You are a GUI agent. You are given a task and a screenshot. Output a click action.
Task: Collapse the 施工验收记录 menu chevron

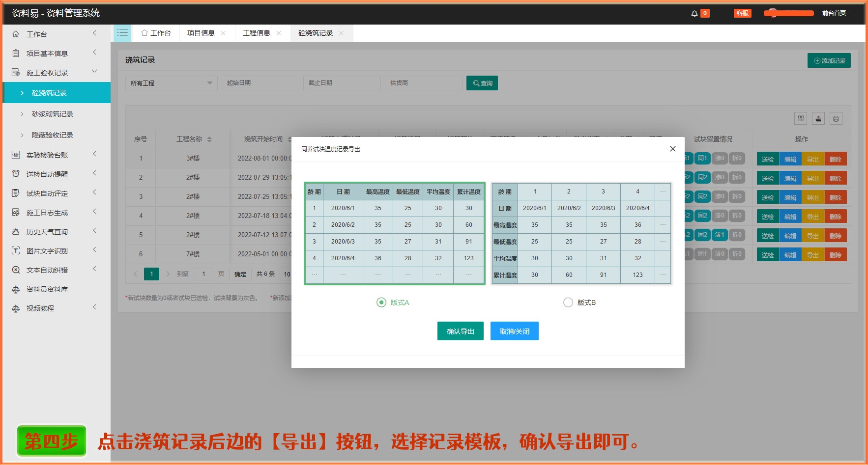(x=94, y=72)
